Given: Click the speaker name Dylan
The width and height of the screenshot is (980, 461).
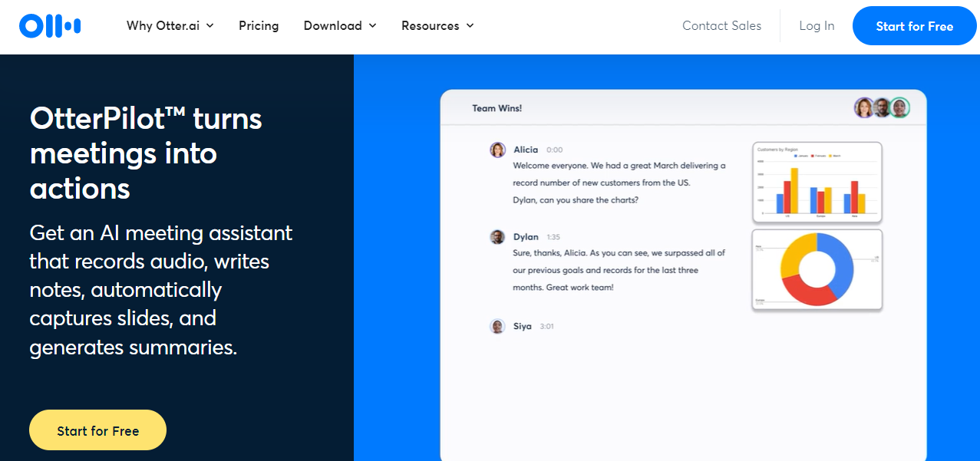Looking at the screenshot, I should (x=526, y=237).
